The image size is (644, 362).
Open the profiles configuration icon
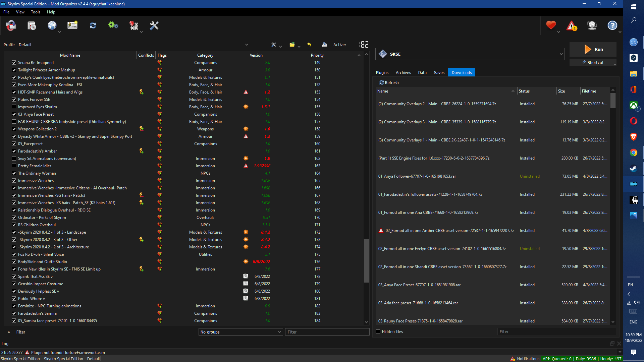[72, 25]
